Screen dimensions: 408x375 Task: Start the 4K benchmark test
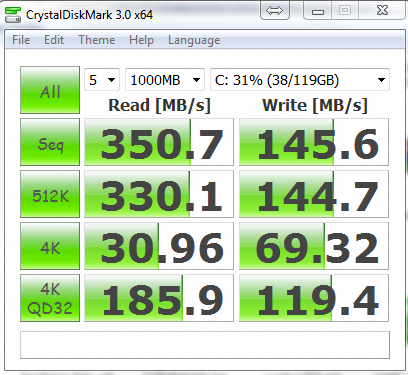click(x=50, y=246)
